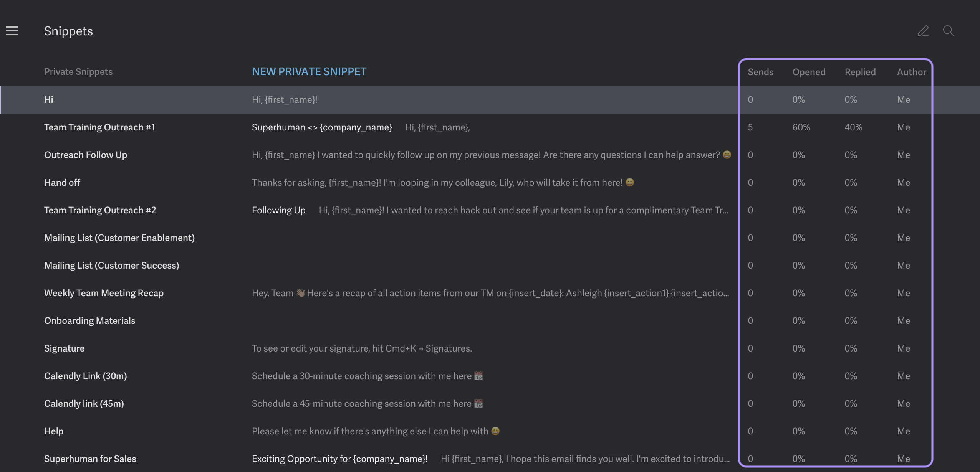
Task: Select the Help snippet
Action: pos(54,431)
